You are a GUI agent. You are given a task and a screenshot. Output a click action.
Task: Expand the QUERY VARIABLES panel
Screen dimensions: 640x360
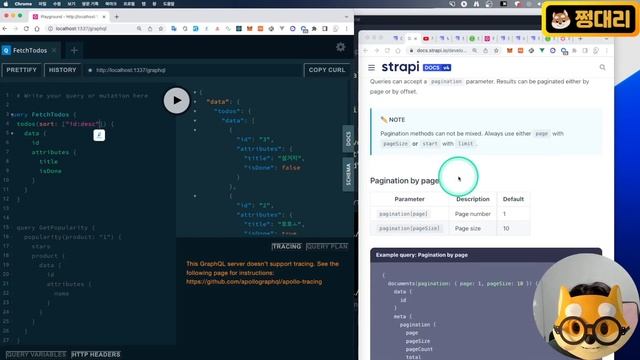(36, 354)
